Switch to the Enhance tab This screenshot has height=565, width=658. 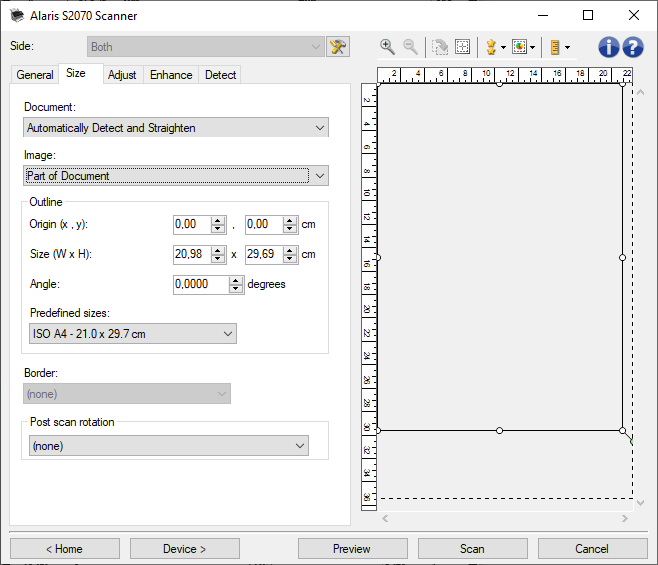171,75
